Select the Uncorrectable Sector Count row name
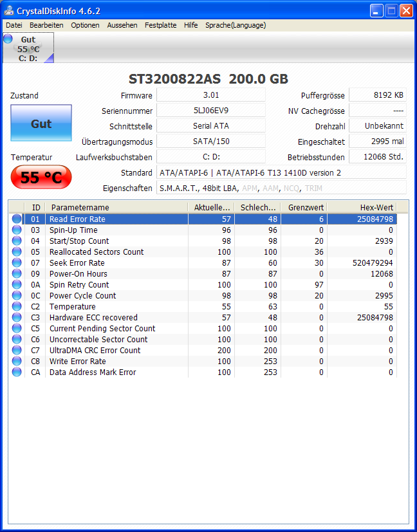Screen dimensions: 417x532 coord(98,339)
